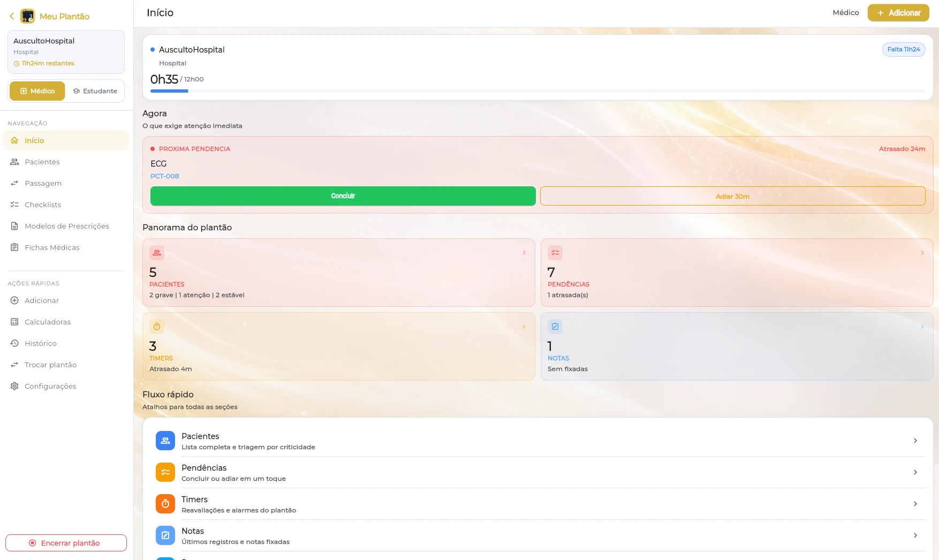This screenshot has width=939, height=560.
Task: Click the Encerrar plantão button
Action: click(66, 543)
